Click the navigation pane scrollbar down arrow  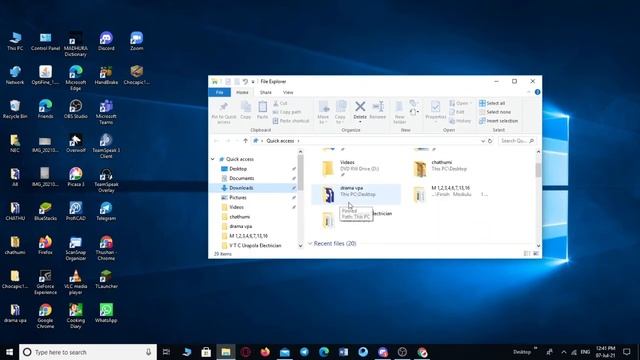(300, 246)
